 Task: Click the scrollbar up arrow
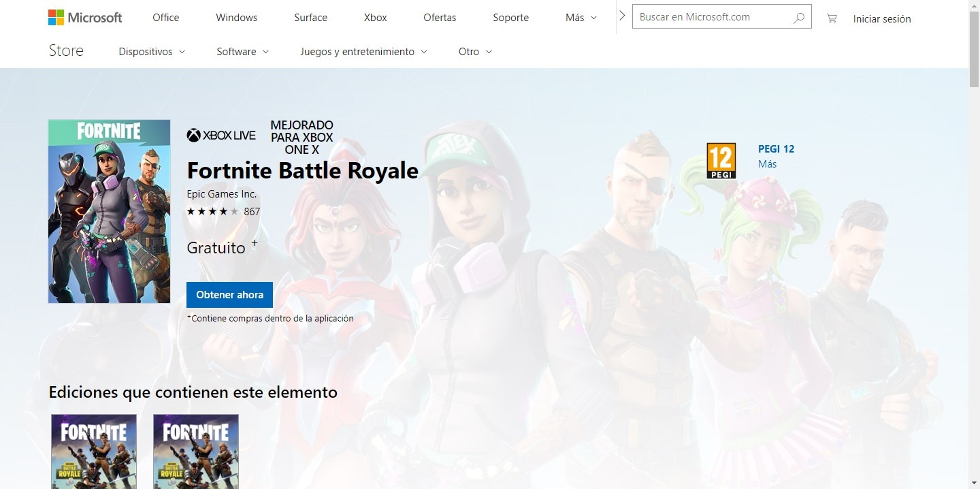tap(975, 5)
